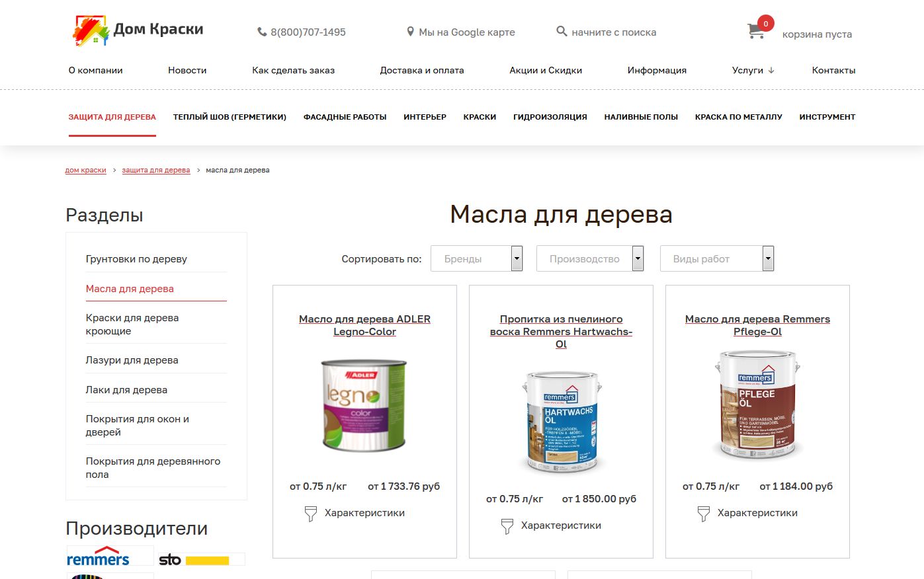Click funnel icon under ADLER Legno-Color
This screenshot has width=924, height=579.
pos(310,514)
